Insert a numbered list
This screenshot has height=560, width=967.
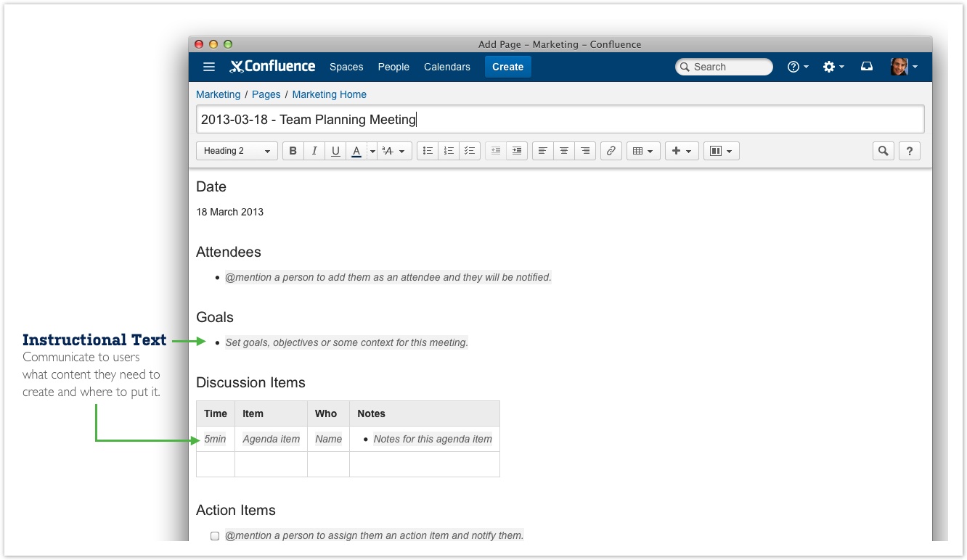coord(448,150)
